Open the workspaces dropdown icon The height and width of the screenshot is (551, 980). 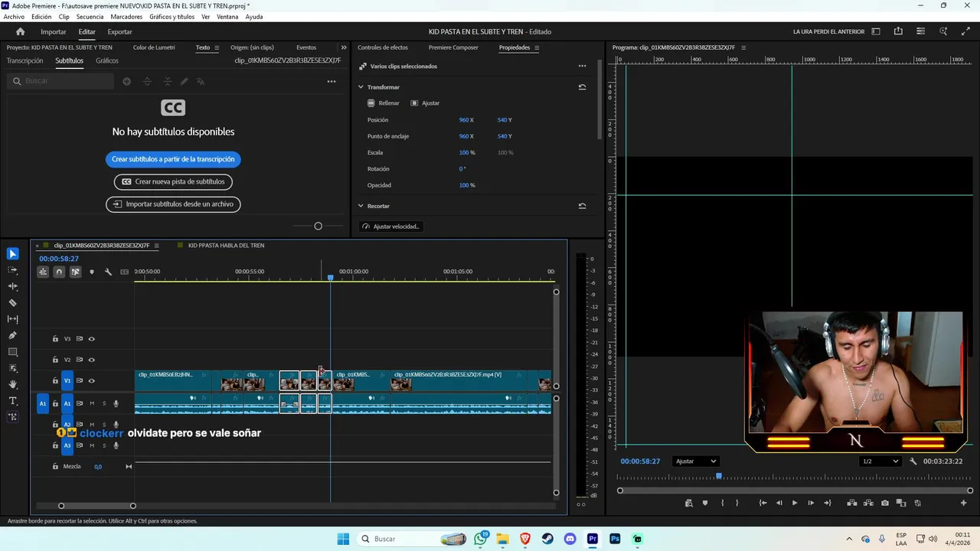[x=876, y=31]
